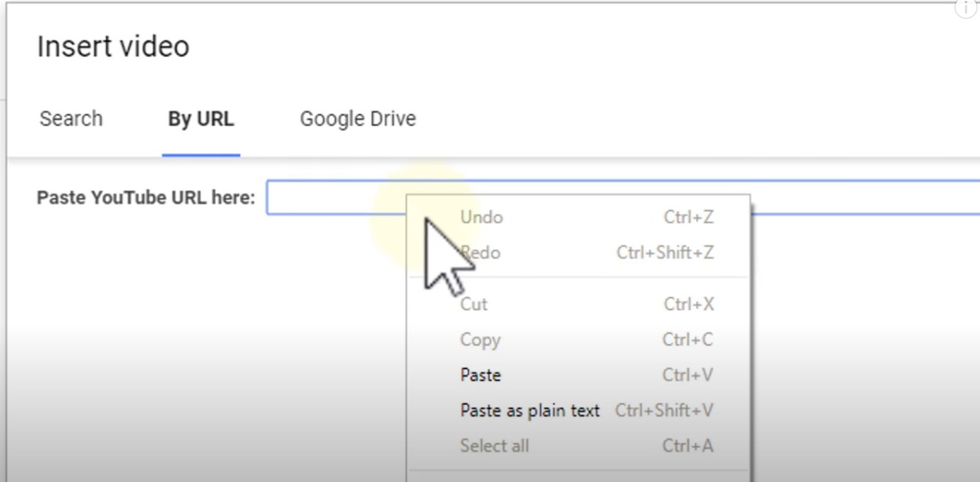Click the info icon in the top-right corner
Image resolution: width=980 pixels, height=482 pixels.
coord(966,8)
